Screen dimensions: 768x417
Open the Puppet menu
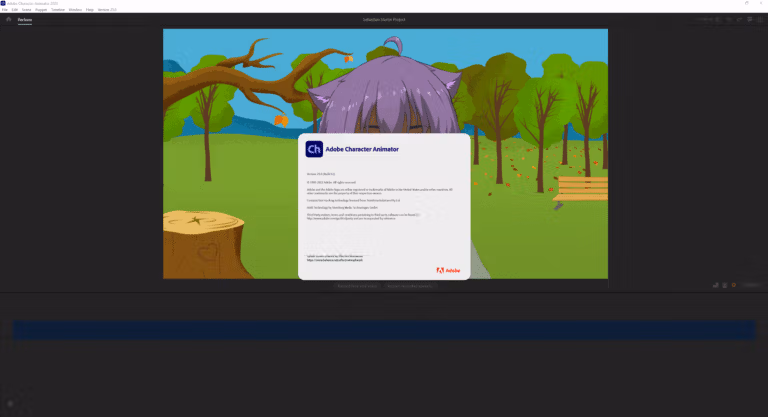(x=41, y=10)
